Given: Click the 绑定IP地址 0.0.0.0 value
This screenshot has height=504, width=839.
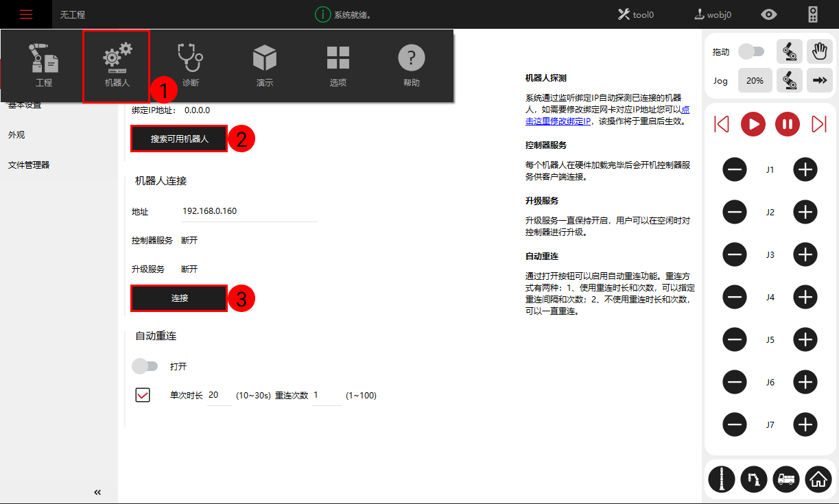Looking at the screenshot, I should (x=198, y=110).
